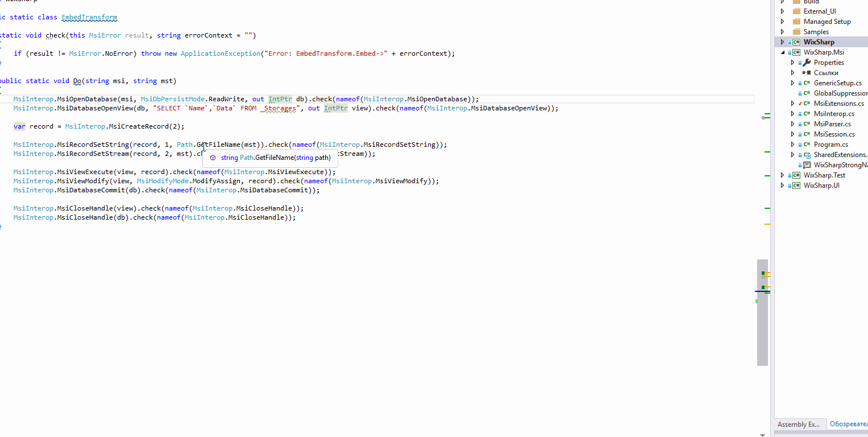The width and height of the screenshot is (868, 437).
Task: Click the External_UI folder icon
Action: 796,11
